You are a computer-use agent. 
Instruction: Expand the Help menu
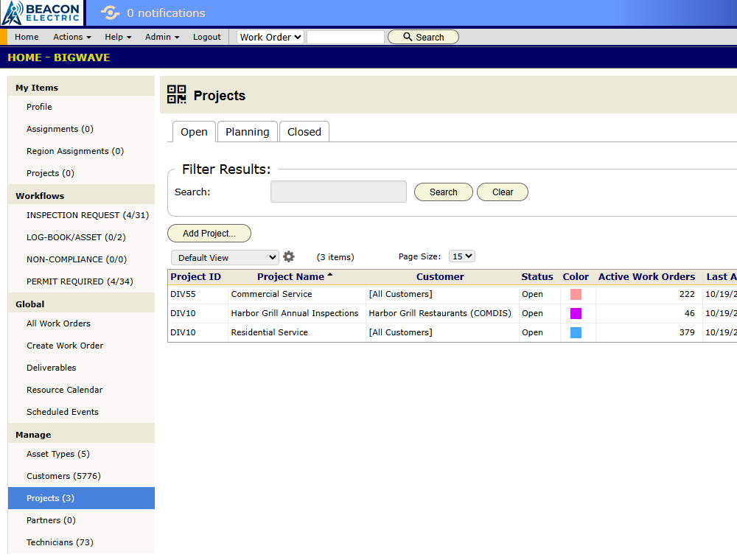118,37
